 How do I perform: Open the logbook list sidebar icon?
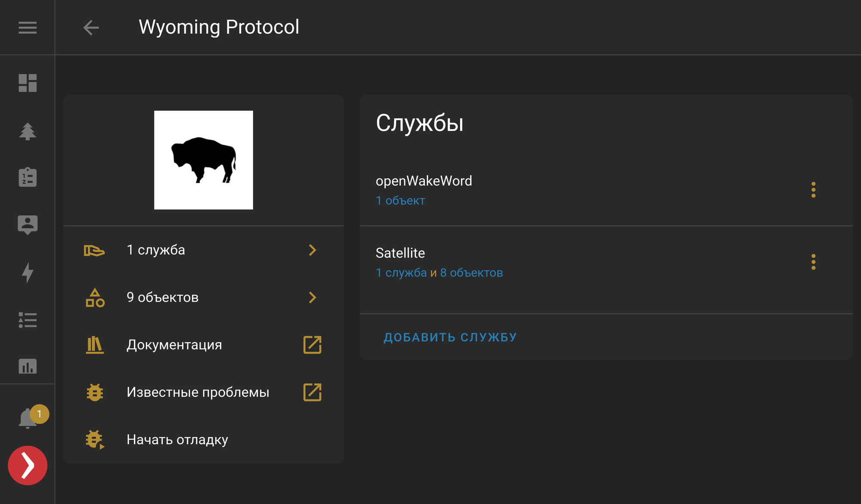[x=28, y=320]
